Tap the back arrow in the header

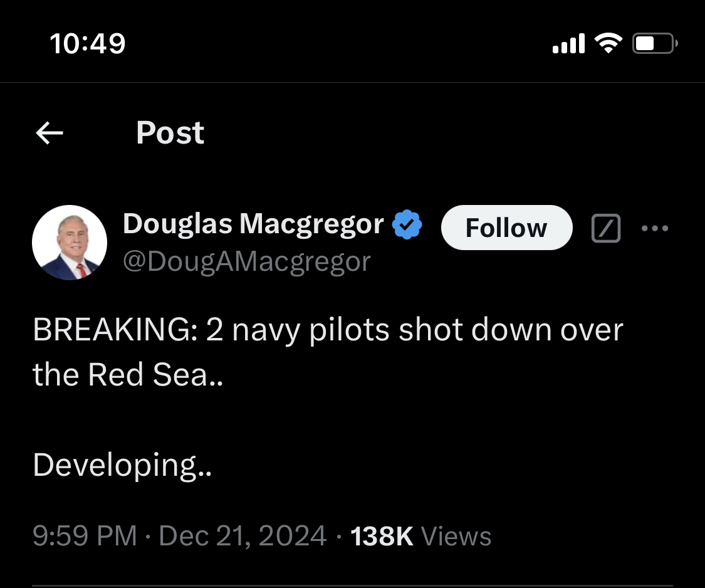50,133
